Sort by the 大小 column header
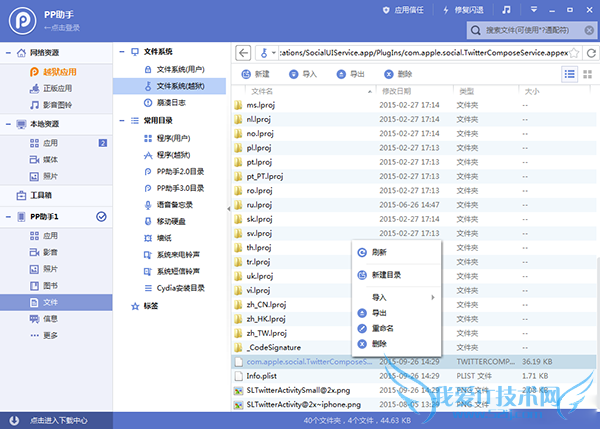600x429 pixels. point(532,91)
